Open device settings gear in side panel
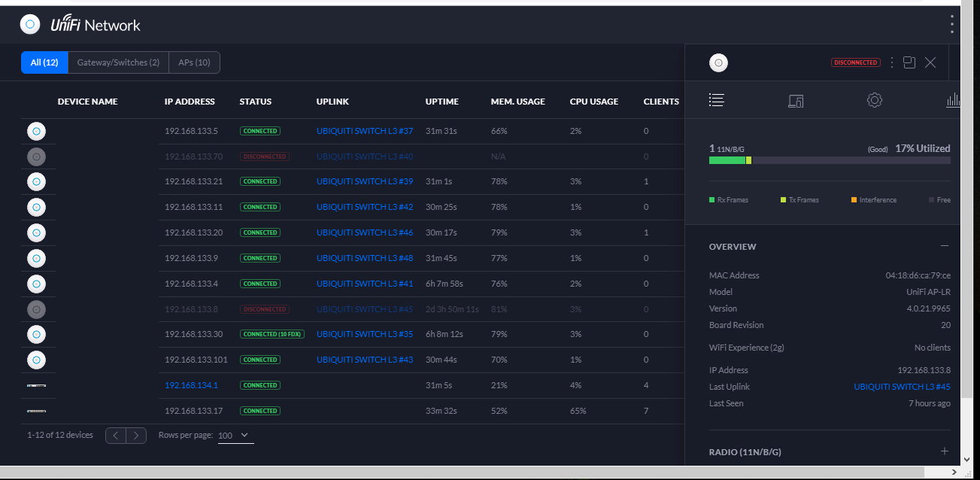Screen dimensions: 980x480 click(874, 100)
